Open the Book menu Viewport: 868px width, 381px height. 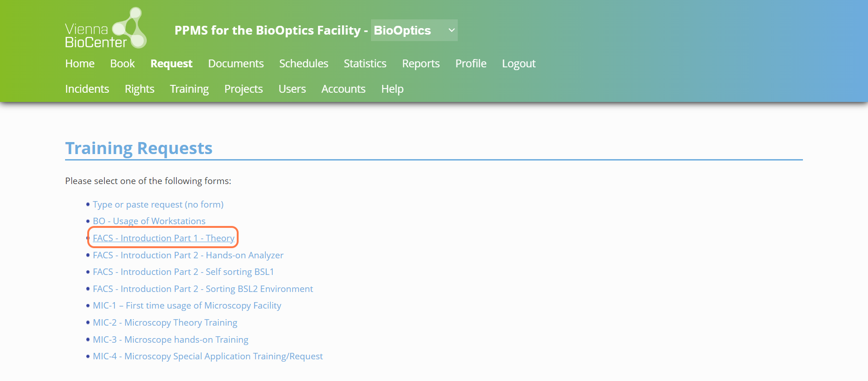pyautogui.click(x=122, y=64)
